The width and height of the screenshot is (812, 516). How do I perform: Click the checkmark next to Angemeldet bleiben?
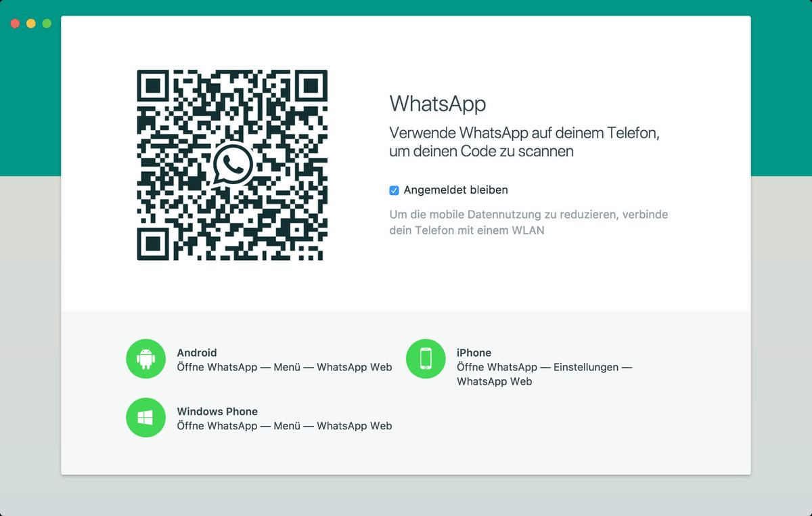[x=394, y=190]
